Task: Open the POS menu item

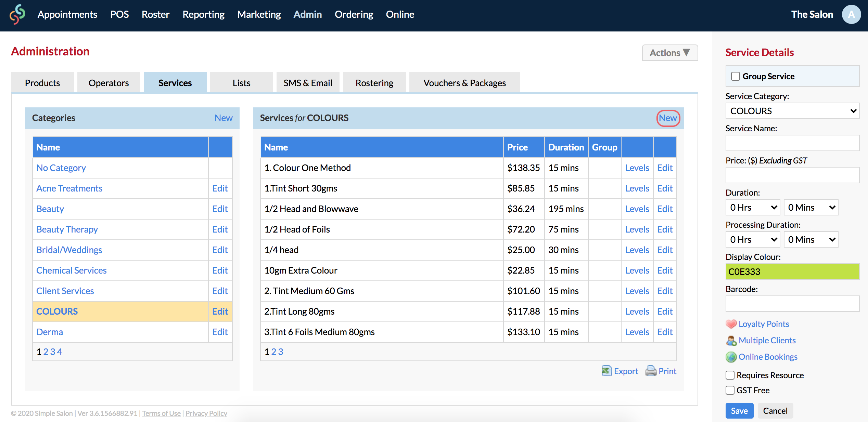Action: pos(119,14)
